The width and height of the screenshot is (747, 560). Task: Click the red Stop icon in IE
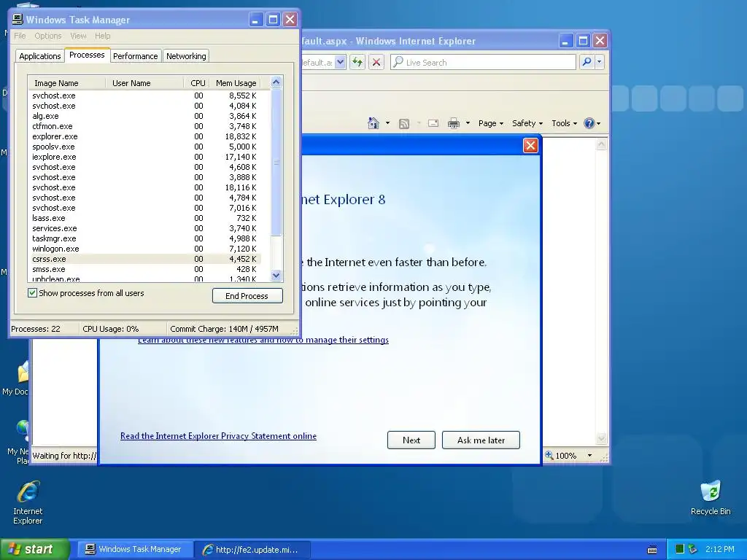[x=376, y=62]
